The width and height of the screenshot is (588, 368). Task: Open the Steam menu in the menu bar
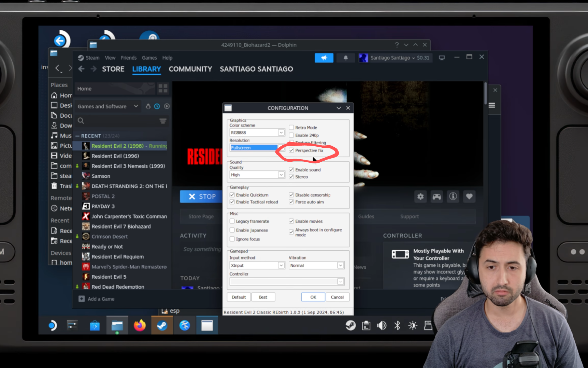92,58
